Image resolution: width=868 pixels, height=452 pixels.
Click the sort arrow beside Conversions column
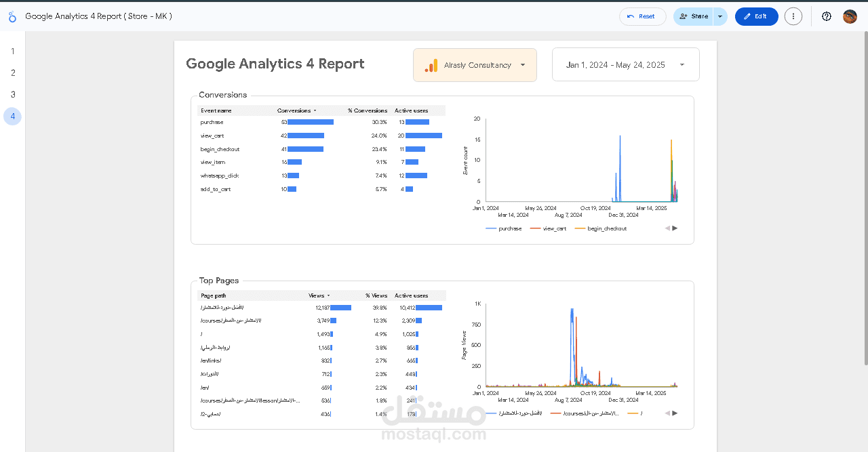[315, 110]
